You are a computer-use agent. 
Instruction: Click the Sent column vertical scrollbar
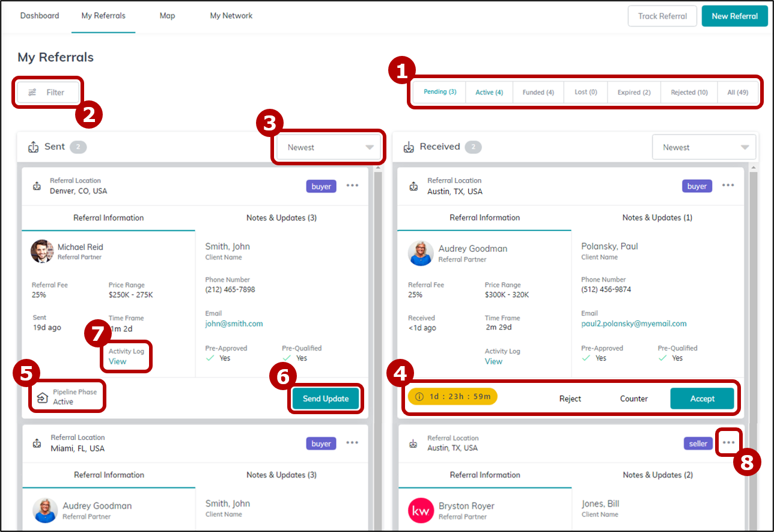coord(377,301)
